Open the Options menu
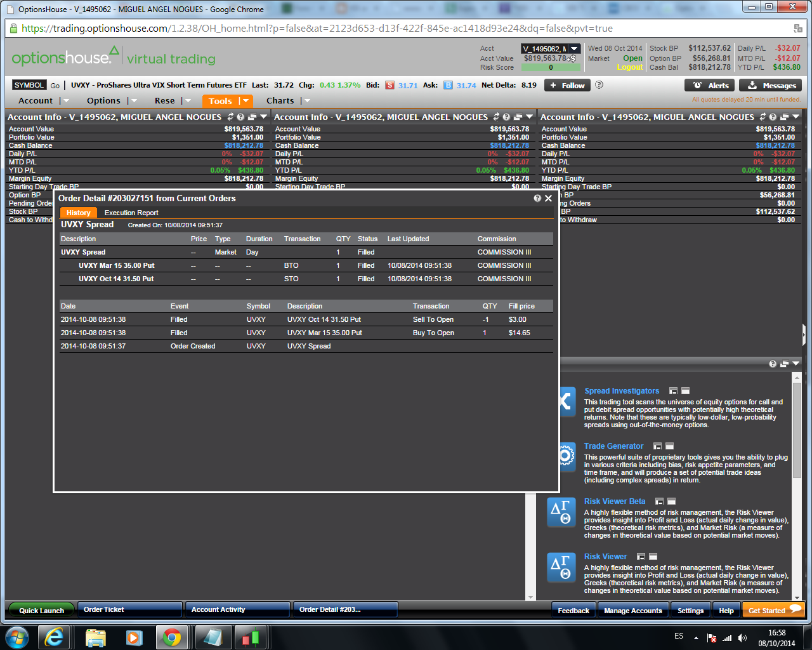812x650 pixels. (103, 101)
